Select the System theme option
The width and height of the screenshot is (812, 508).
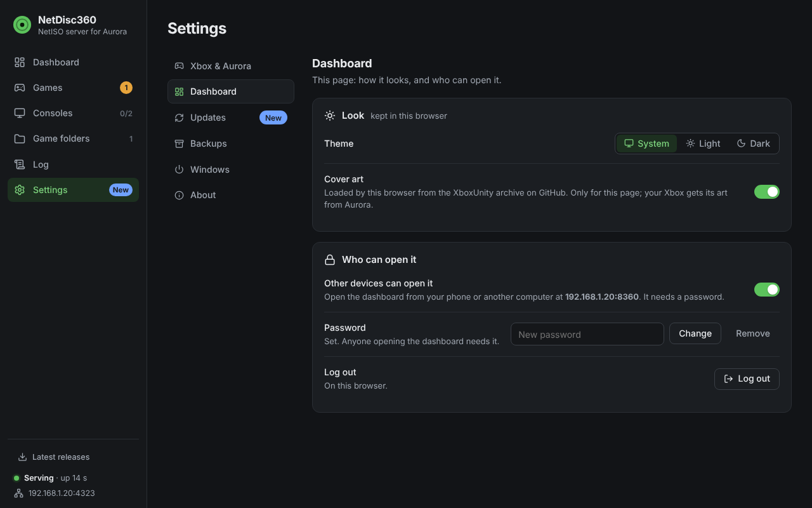(646, 144)
